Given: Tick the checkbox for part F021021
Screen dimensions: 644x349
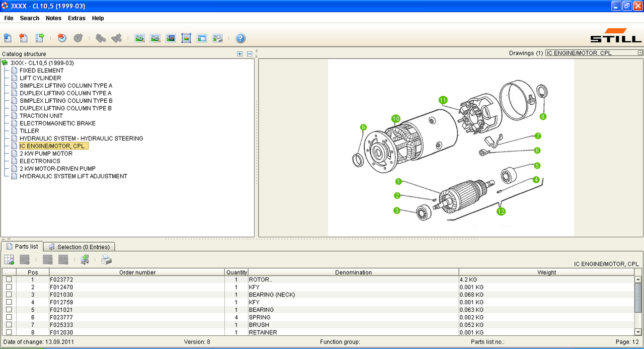Looking at the screenshot, I should click(x=9, y=310).
